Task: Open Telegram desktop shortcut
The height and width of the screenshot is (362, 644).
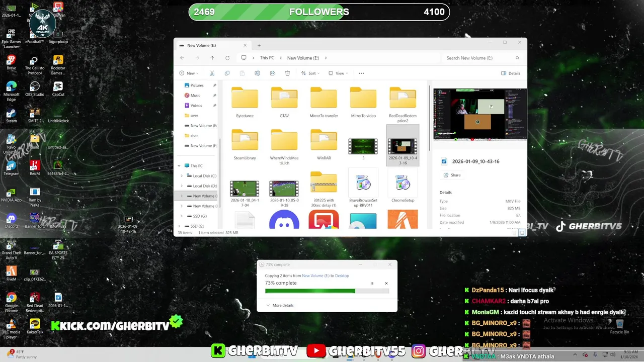Action: 11,169
